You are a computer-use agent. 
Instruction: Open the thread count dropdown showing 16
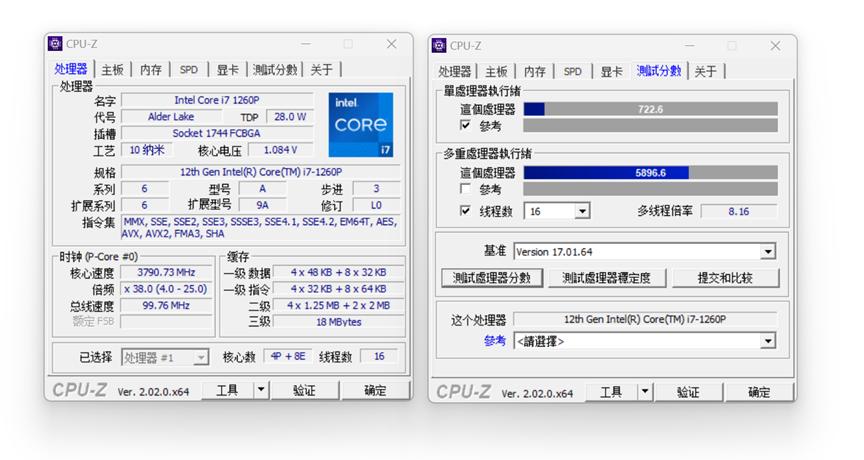point(582,211)
